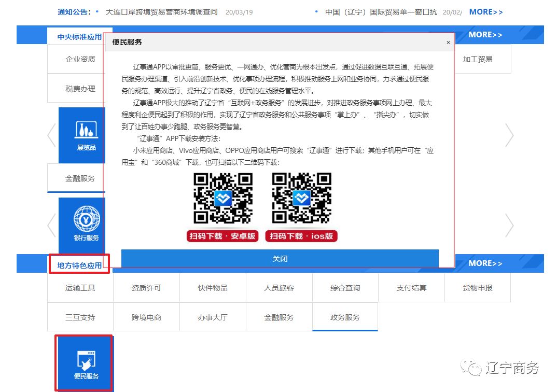Image resolution: width=557 pixels, height=392 pixels.
Task: Click the notice date 20/03/19
Action: pyautogui.click(x=239, y=12)
